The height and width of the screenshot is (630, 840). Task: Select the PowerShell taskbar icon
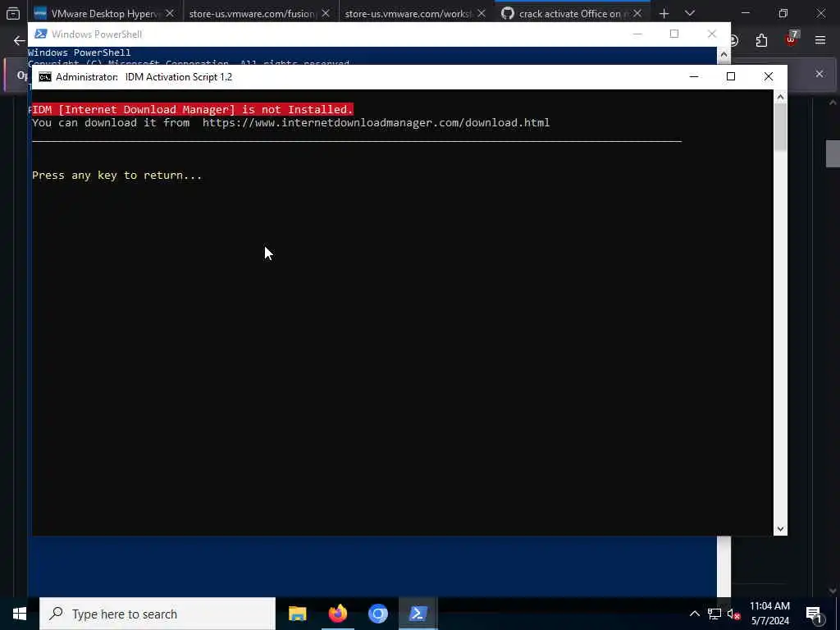tap(418, 614)
